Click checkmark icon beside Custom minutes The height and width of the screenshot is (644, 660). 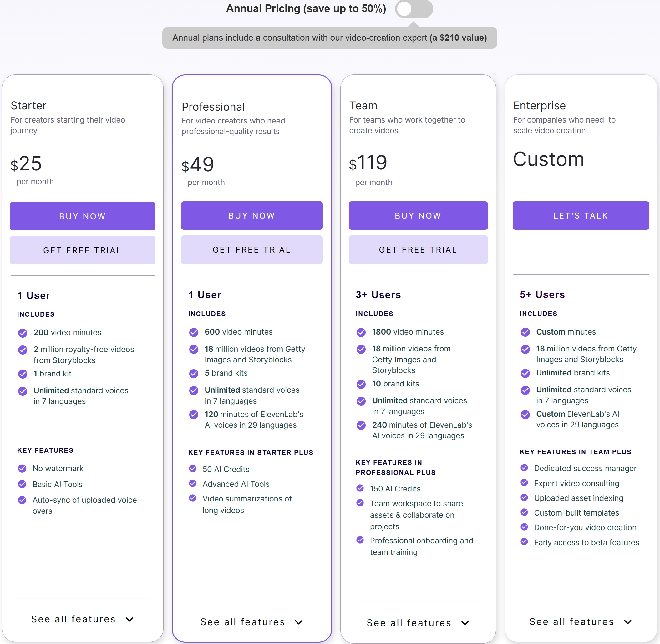(525, 332)
